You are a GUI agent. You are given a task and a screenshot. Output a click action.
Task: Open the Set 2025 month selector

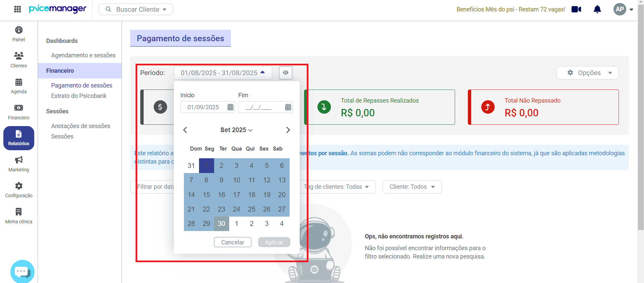236,130
